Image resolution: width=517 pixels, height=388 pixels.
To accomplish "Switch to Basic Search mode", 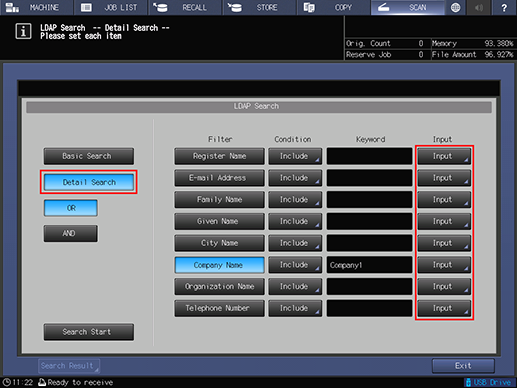I will point(89,156).
